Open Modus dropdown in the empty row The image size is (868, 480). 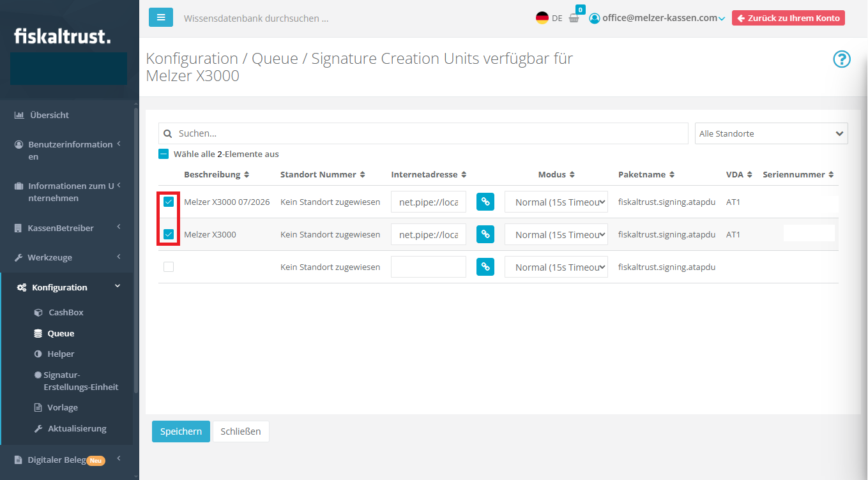(x=556, y=267)
